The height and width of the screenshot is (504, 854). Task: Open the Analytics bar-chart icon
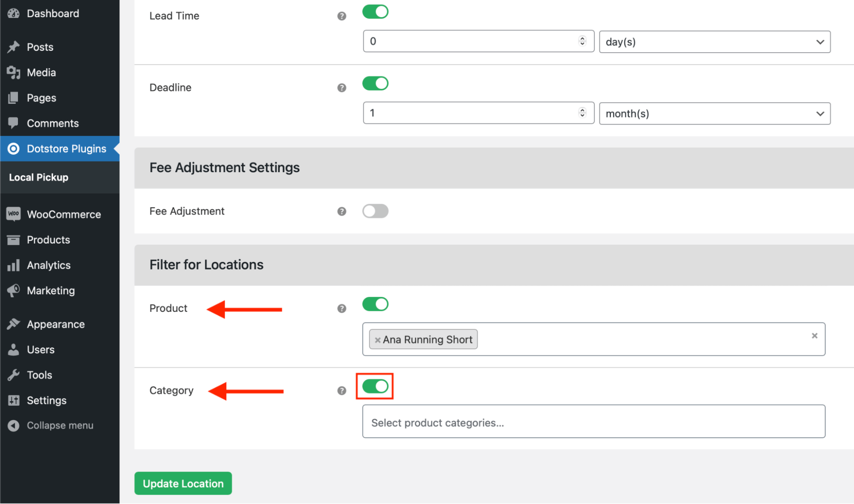pyautogui.click(x=13, y=265)
